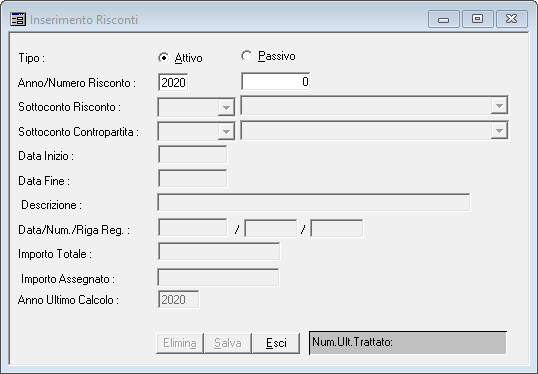Open the Sottoconto Contropartita code dropdown
Image resolution: width=538 pixels, height=374 pixels.
(226, 131)
